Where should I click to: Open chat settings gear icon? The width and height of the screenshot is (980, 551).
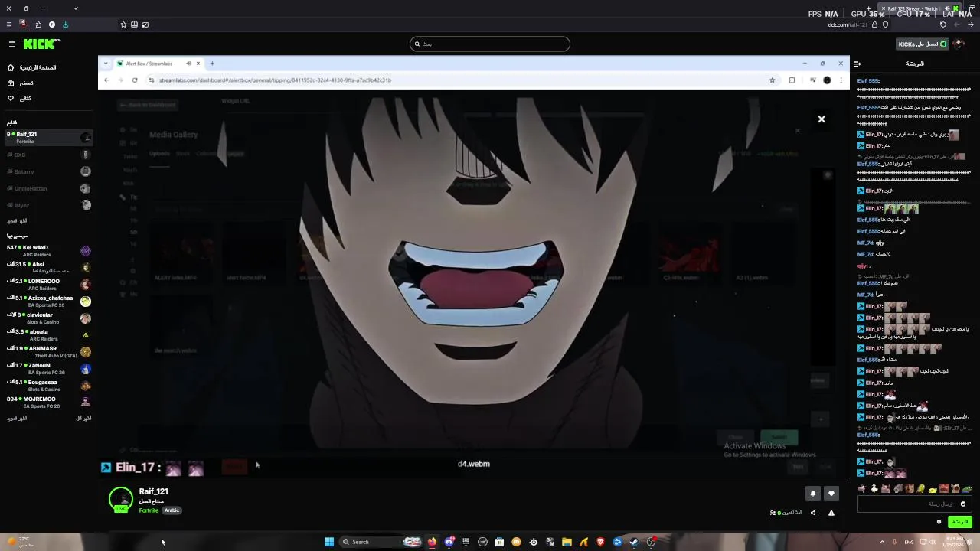[939, 522]
